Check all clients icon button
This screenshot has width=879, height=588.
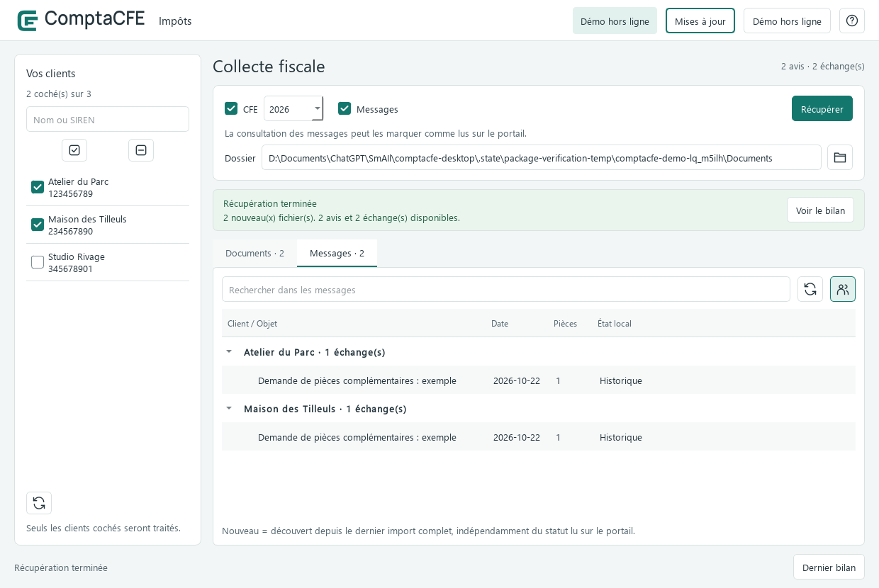click(74, 150)
